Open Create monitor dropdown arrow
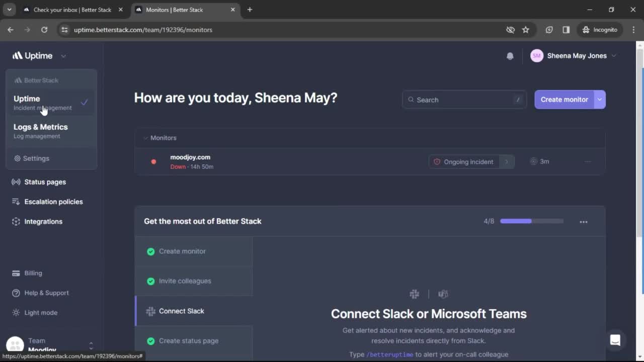This screenshot has height=362, width=644. [600, 100]
